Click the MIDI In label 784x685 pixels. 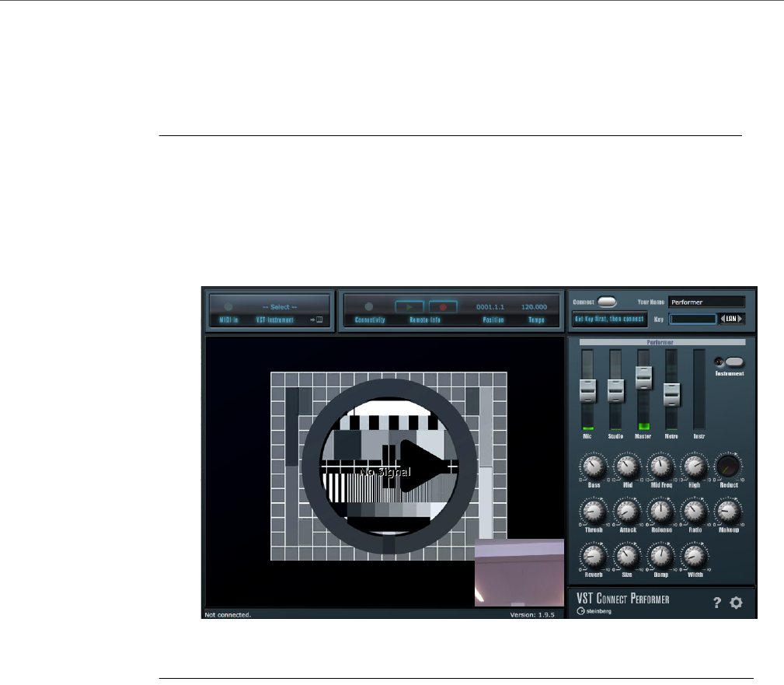coord(229,320)
